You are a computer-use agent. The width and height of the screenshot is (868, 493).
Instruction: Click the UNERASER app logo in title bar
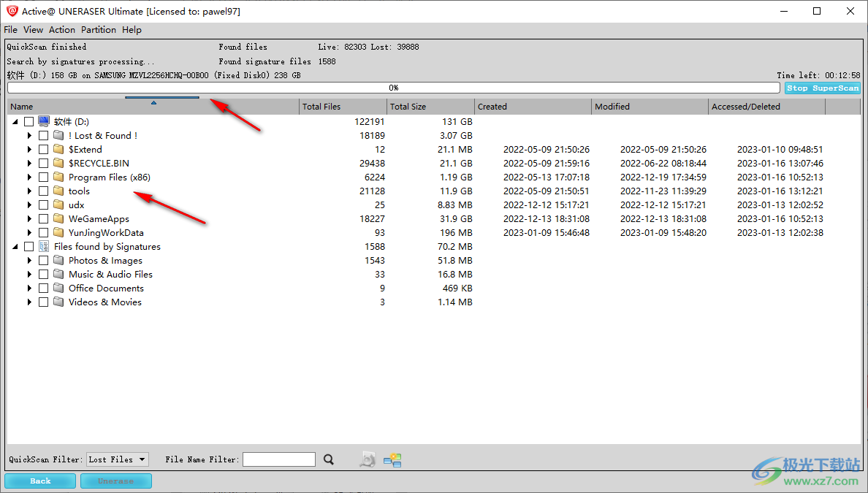(12, 11)
